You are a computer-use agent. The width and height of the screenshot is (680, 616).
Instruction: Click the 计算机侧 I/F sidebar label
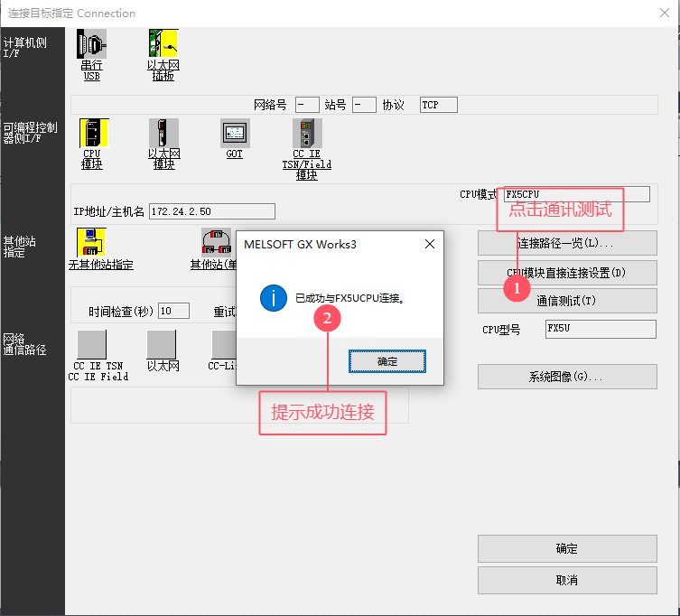pyautogui.click(x=24, y=47)
